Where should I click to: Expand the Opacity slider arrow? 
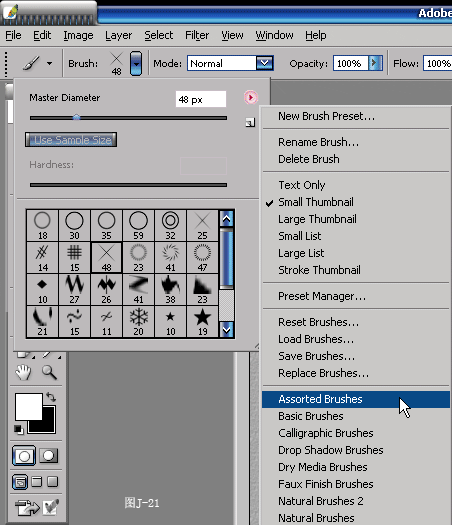coord(375,63)
